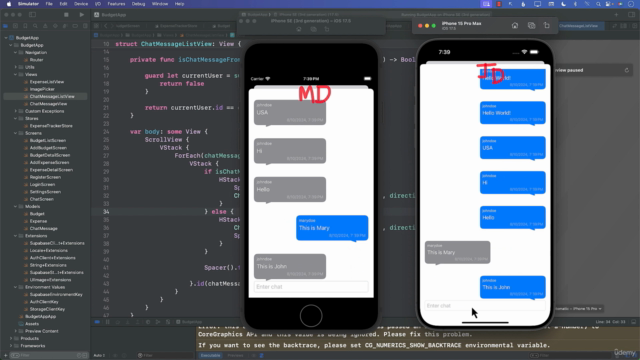Open the Device menu
Image resolution: width=640 pixels, height=360 pixels.
click(x=80, y=4)
